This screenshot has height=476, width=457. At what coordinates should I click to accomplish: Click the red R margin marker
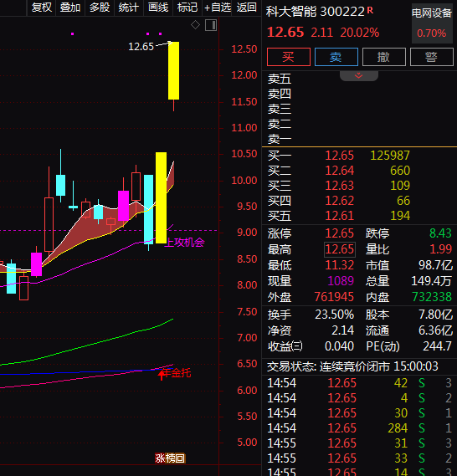click(370, 10)
